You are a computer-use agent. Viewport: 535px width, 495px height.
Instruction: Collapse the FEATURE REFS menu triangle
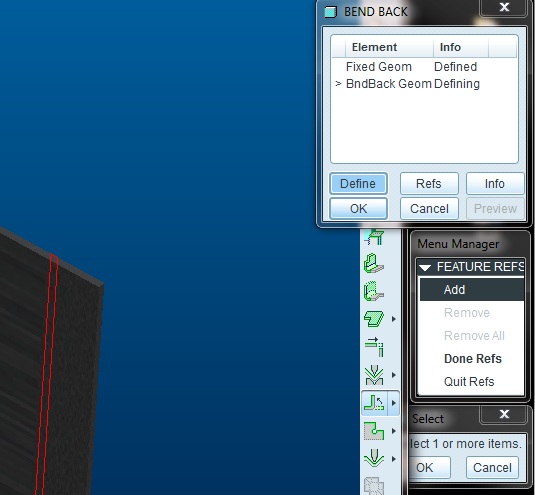pyautogui.click(x=425, y=267)
